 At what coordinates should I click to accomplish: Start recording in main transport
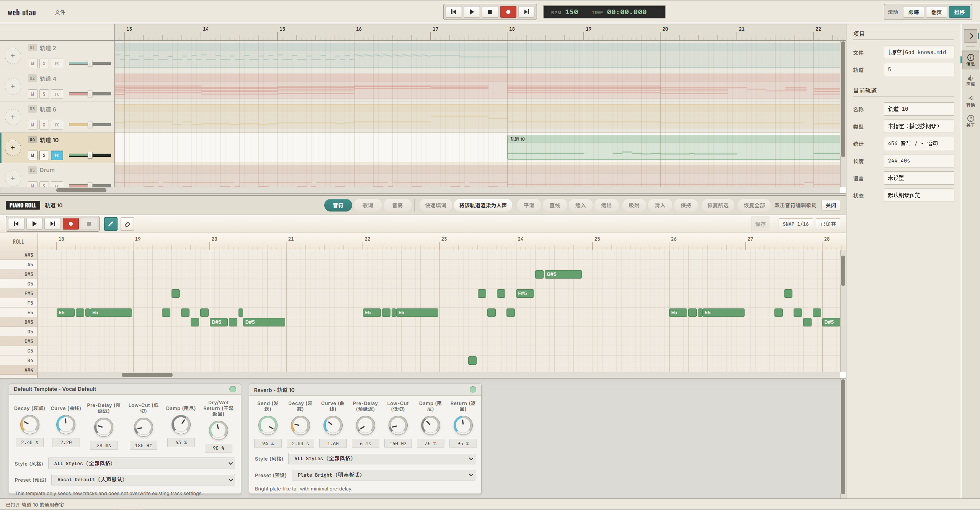pyautogui.click(x=508, y=12)
